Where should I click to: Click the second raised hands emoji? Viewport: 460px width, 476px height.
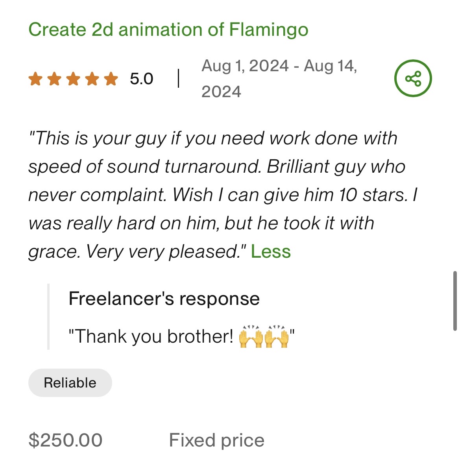click(277, 337)
